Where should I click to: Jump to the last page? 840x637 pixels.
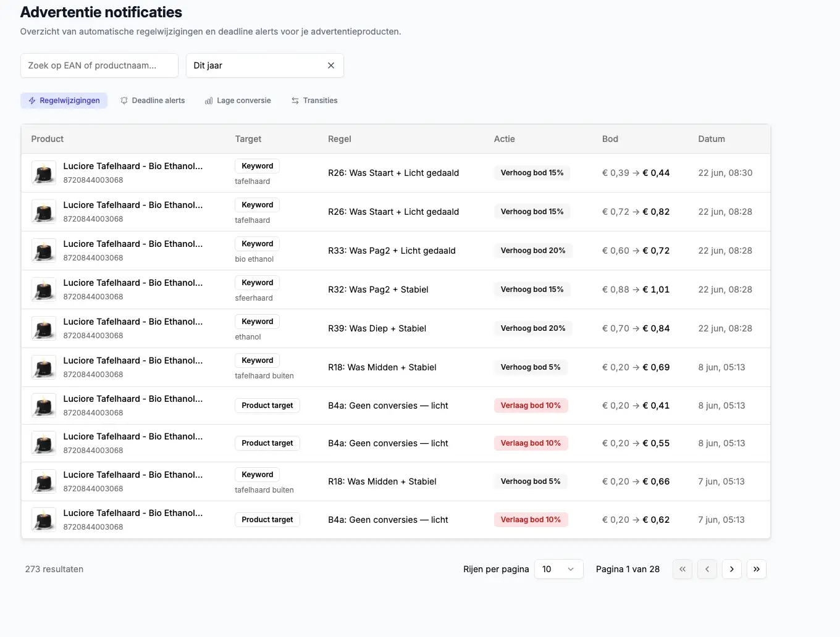click(757, 569)
